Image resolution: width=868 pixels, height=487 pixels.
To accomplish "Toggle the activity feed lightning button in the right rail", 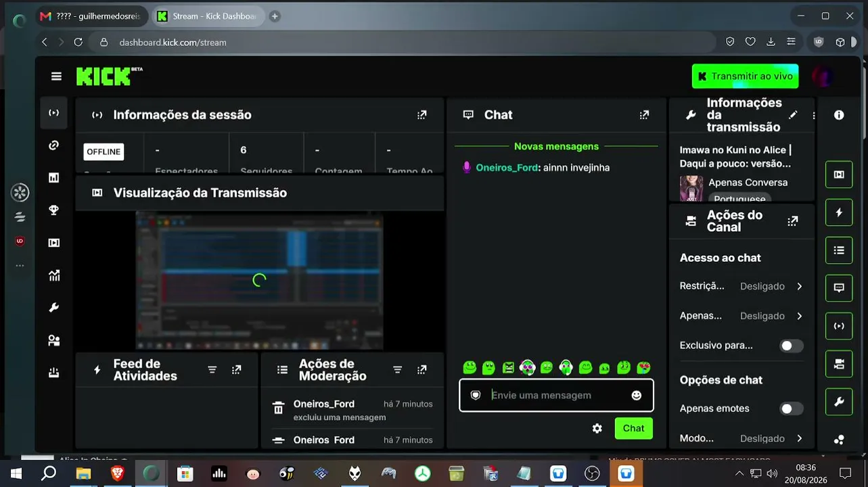I will click(x=839, y=212).
